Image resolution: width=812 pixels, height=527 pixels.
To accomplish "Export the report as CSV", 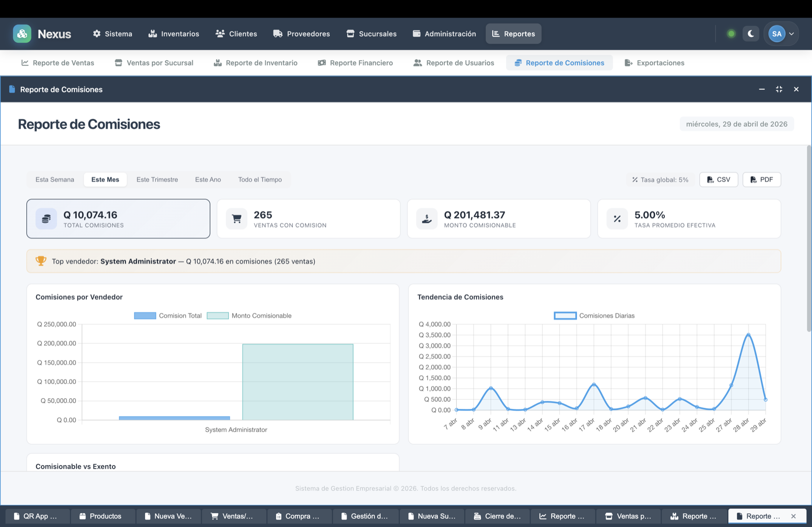I will click(x=719, y=180).
